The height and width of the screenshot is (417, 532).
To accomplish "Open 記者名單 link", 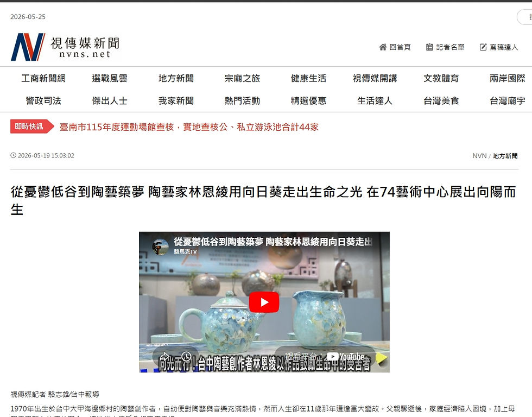I will (x=450, y=47).
